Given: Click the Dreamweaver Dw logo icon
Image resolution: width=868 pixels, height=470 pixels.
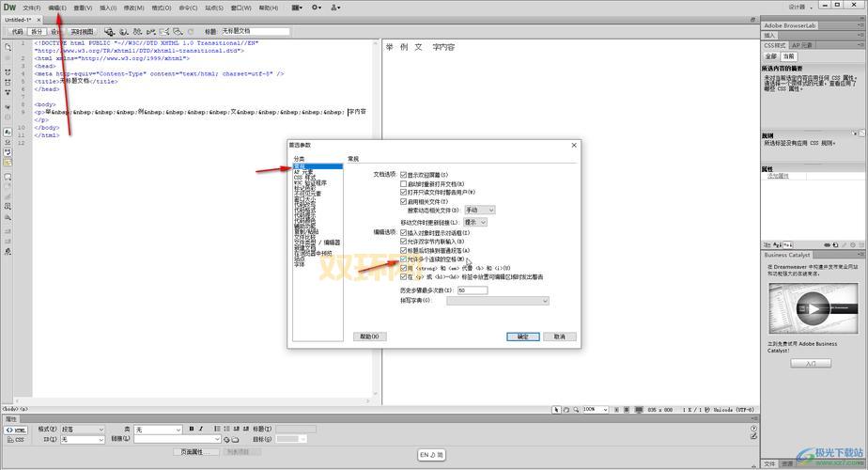Looking at the screenshot, I should click(x=10, y=8).
